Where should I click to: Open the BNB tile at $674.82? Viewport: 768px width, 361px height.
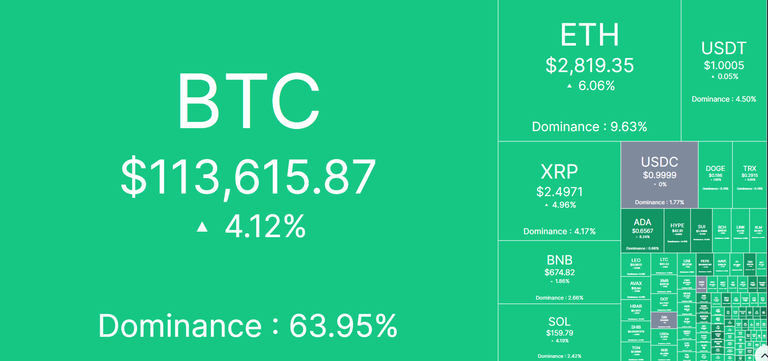[x=559, y=272]
